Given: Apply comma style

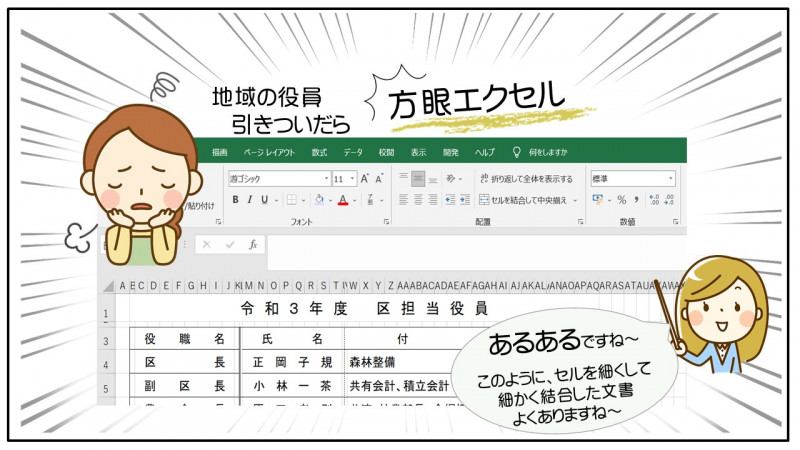Looking at the screenshot, I should (x=636, y=199).
